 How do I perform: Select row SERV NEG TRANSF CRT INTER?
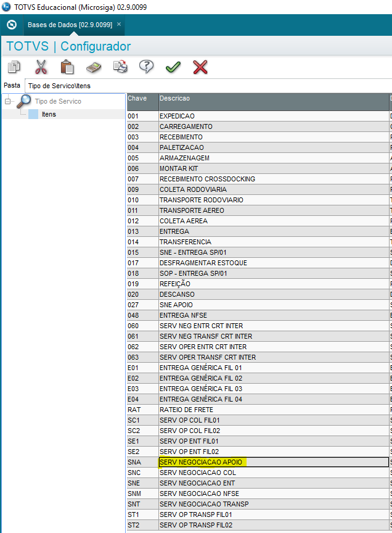coord(258,336)
